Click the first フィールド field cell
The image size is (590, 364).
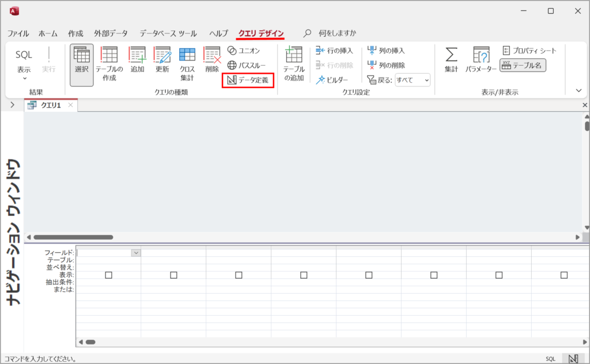tap(108, 253)
